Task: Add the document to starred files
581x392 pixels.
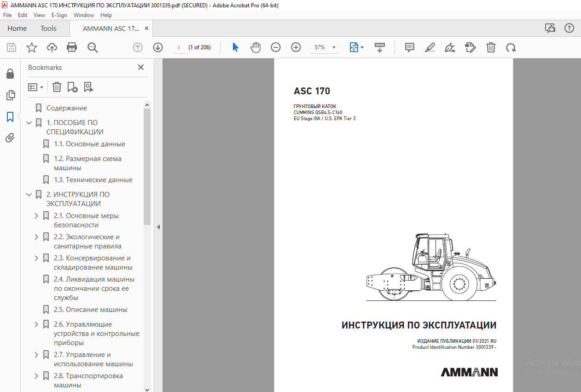Action: (x=31, y=47)
